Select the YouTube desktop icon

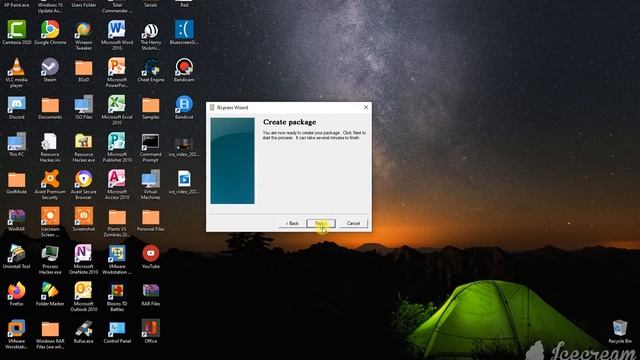click(x=151, y=254)
